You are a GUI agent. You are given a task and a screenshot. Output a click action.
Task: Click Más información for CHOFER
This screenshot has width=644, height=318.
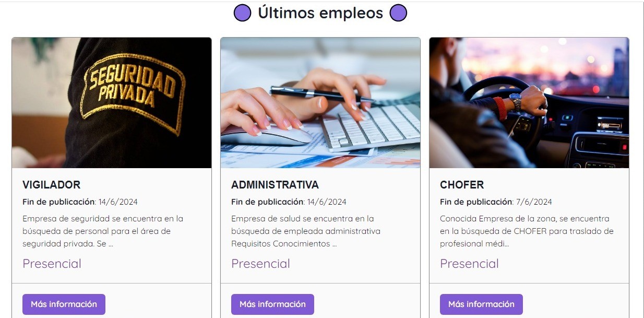point(481,304)
